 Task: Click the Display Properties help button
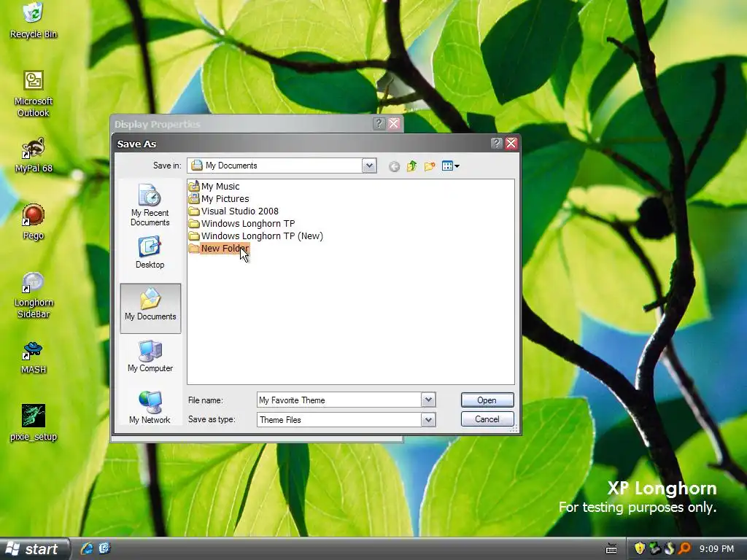click(379, 124)
